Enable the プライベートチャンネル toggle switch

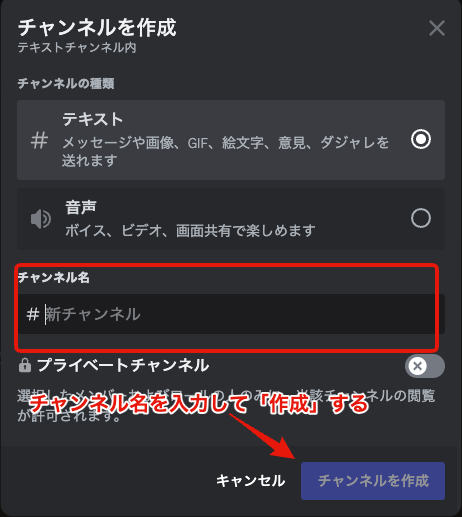click(425, 366)
